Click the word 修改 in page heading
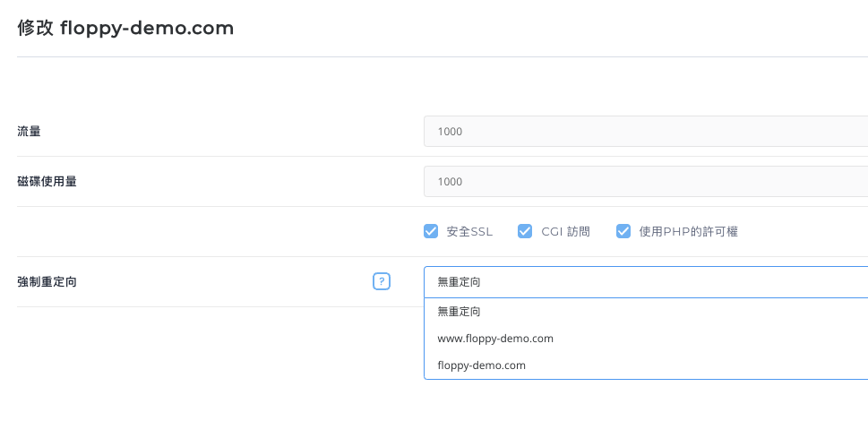Image resolution: width=868 pixels, height=421 pixels. [x=35, y=29]
